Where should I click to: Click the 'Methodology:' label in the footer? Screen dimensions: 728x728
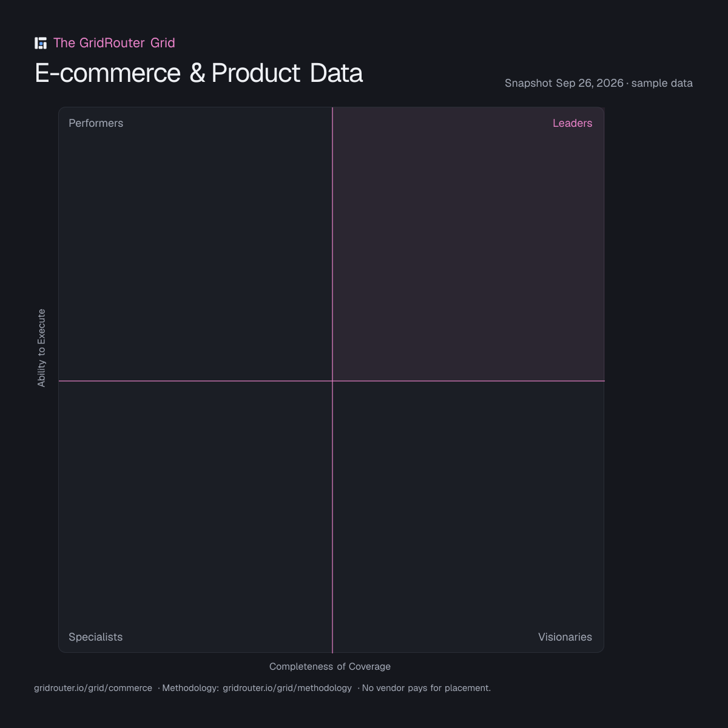(x=190, y=688)
